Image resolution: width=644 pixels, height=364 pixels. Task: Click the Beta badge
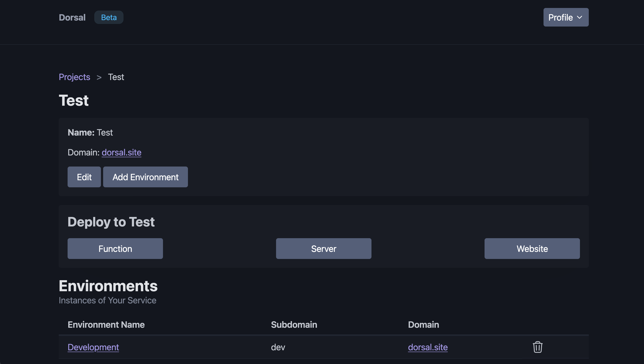(109, 17)
